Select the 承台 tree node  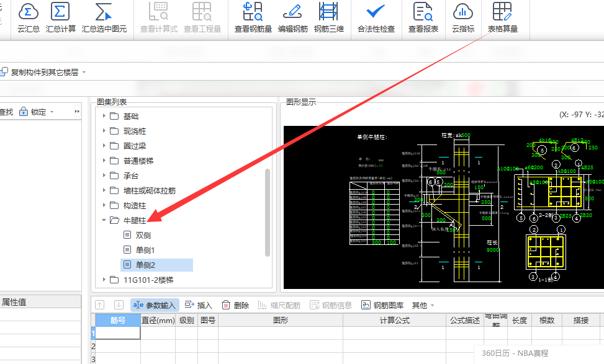click(130, 176)
